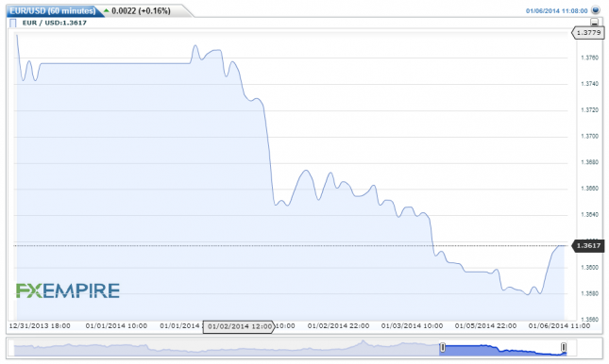Screen dimensions: 609x364
Task: Click the 1.3600 price axis label
Action: click(x=589, y=268)
